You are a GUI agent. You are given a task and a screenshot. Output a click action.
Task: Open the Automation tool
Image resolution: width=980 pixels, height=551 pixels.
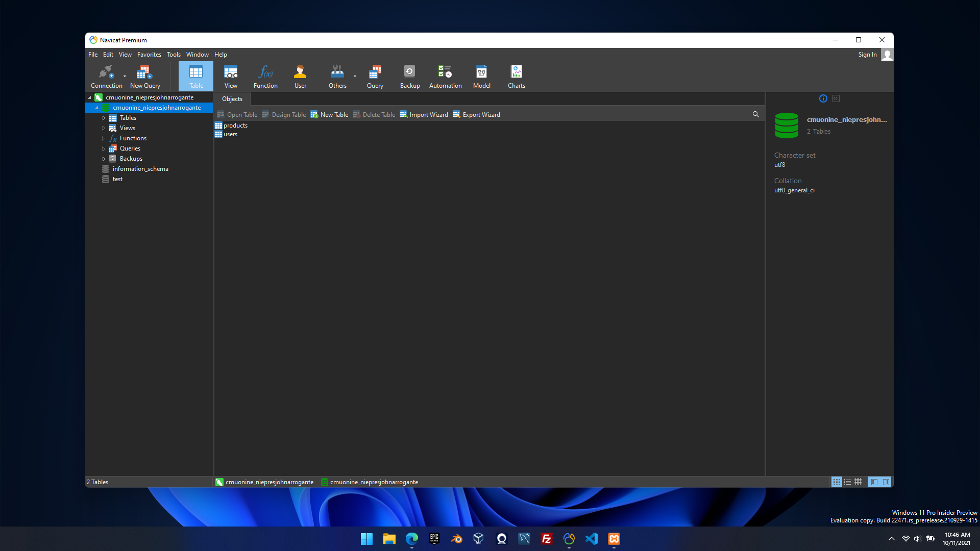(445, 76)
